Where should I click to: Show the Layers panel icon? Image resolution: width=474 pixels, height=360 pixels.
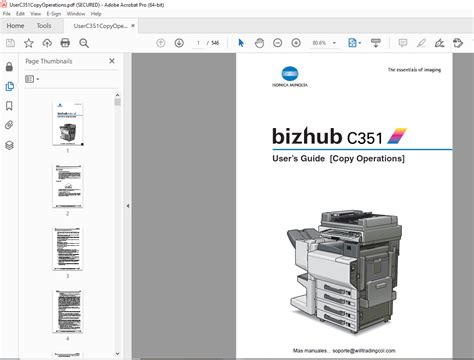click(9, 145)
